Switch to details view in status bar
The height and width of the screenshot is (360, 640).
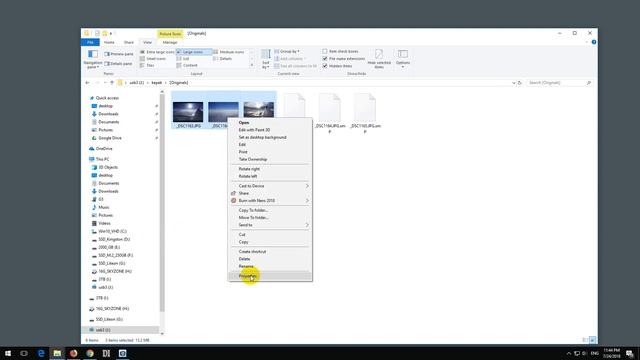(585, 340)
